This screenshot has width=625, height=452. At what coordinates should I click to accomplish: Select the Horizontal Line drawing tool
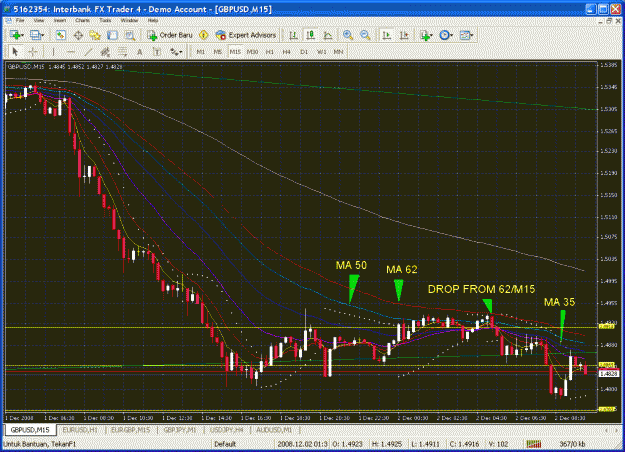tap(71, 52)
